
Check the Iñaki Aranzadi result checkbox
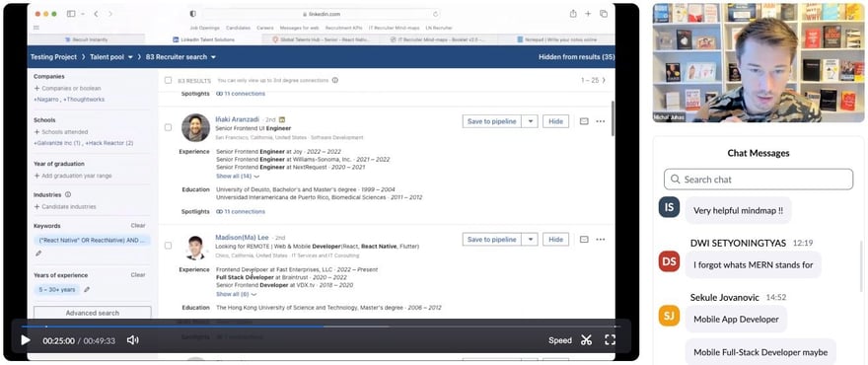169,127
